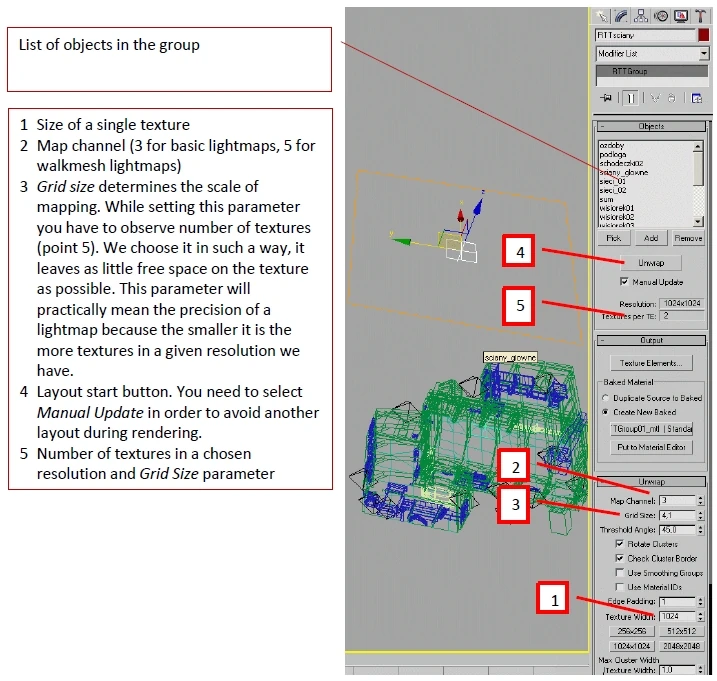717x681 pixels.
Task: Click the Pin Stack icon
Action: point(606,98)
